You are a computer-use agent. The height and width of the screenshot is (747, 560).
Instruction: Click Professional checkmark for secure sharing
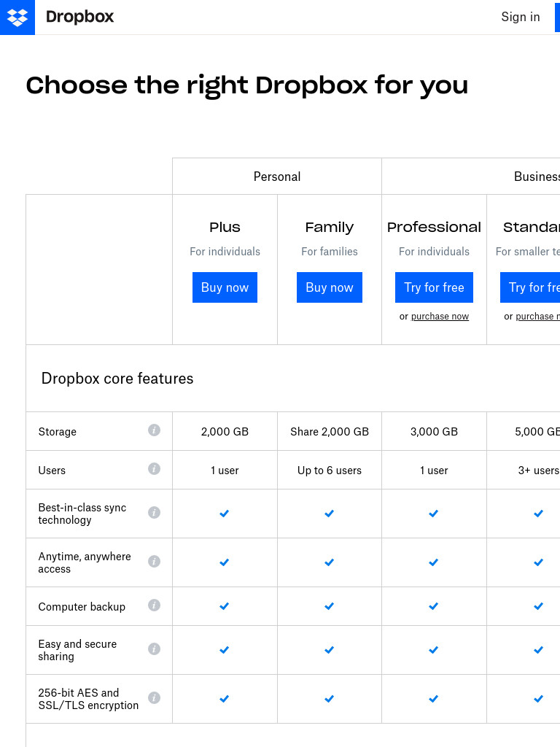pyautogui.click(x=433, y=650)
